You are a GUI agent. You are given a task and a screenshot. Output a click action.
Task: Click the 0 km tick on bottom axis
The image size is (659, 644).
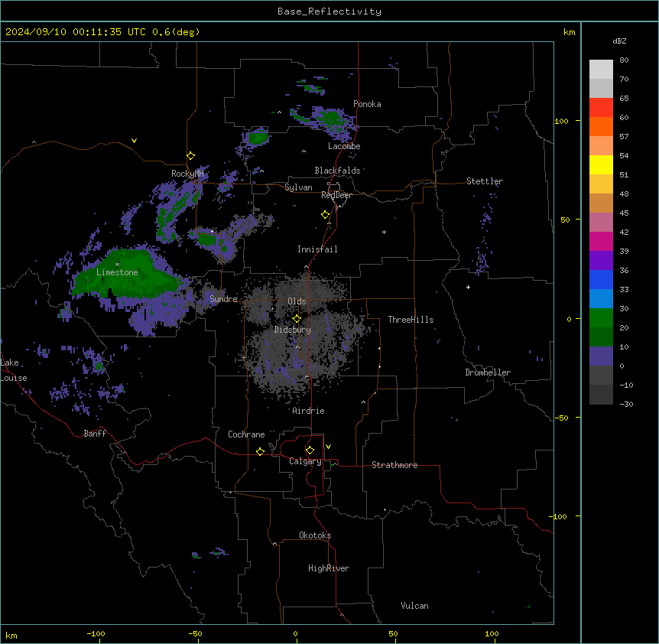(295, 633)
